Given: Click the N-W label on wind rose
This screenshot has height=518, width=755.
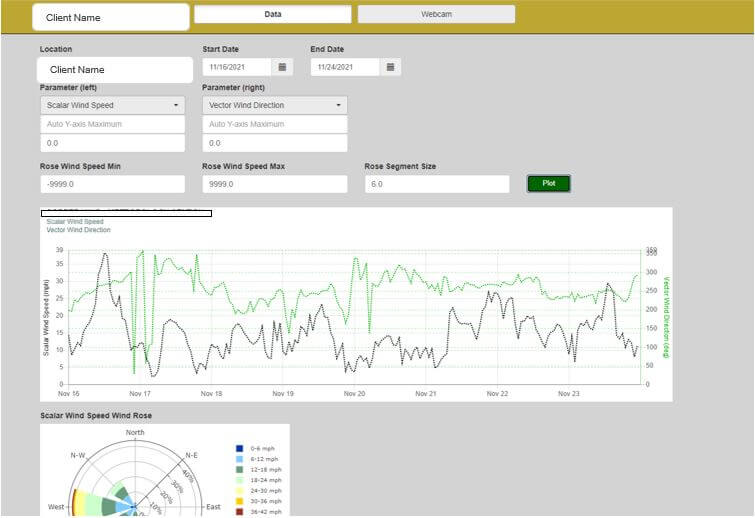Looking at the screenshot, I should click(x=78, y=455).
